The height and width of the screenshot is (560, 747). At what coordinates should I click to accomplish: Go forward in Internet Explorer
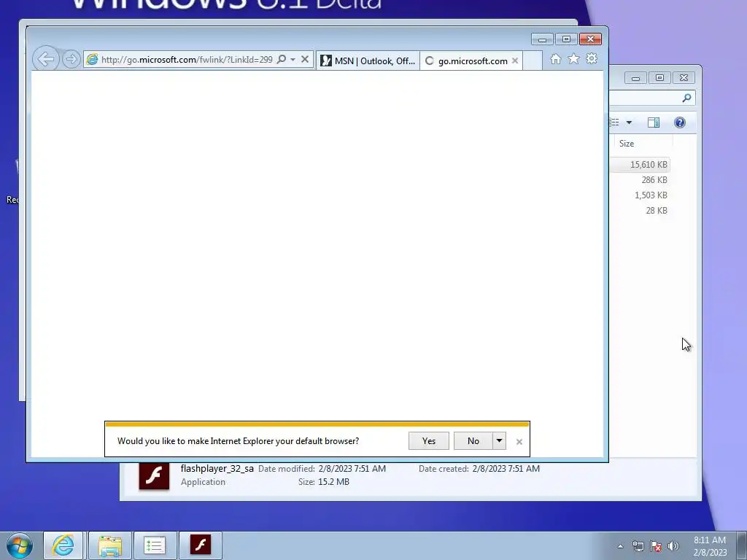pyautogui.click(x=71, y=60)
